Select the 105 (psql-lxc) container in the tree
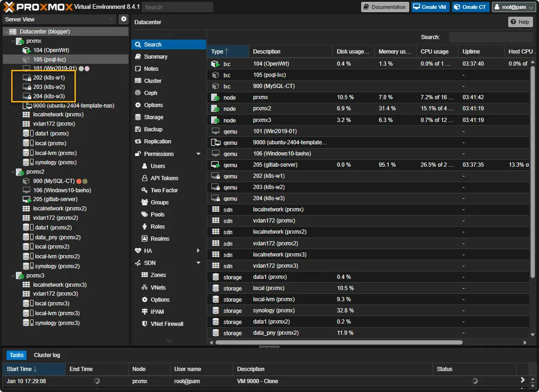Viewport: 539px width, 392px height. (x=49, y=60)
